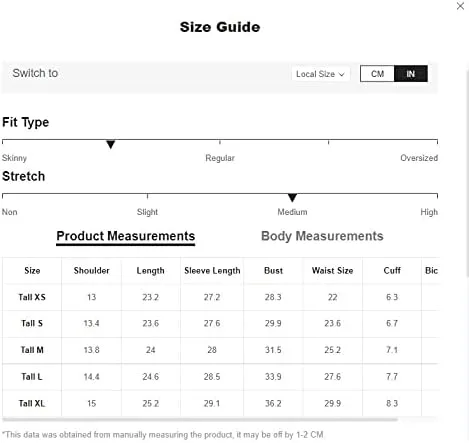The image size is (469, 443).
Task: Switch measurement units to CM
Action: [377, 74]
